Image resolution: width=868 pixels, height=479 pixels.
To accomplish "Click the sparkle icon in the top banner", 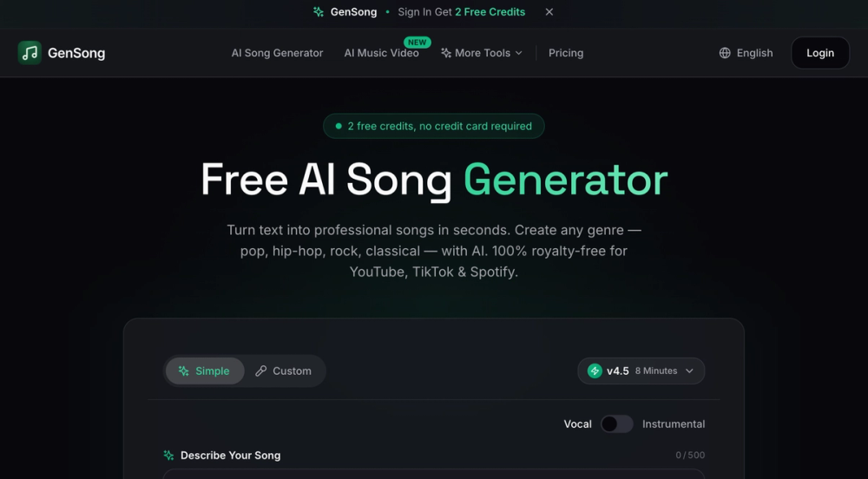I will [319, 11].
